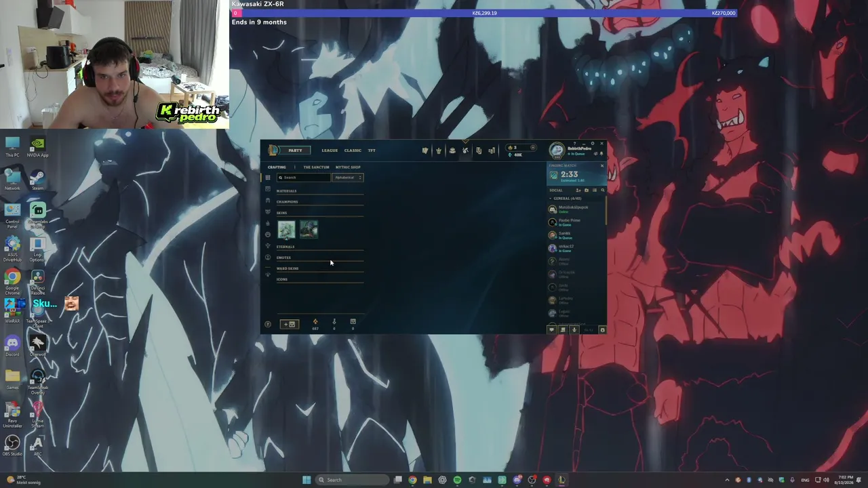
Task: Click the taskbar clock showing 7:02 PM
Action: [x=846, y=480]
